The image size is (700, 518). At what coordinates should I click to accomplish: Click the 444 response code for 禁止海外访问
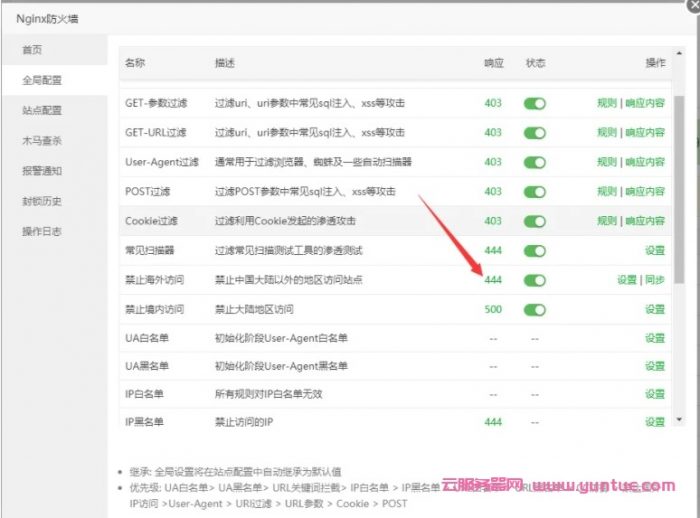[x=493, y=280]
